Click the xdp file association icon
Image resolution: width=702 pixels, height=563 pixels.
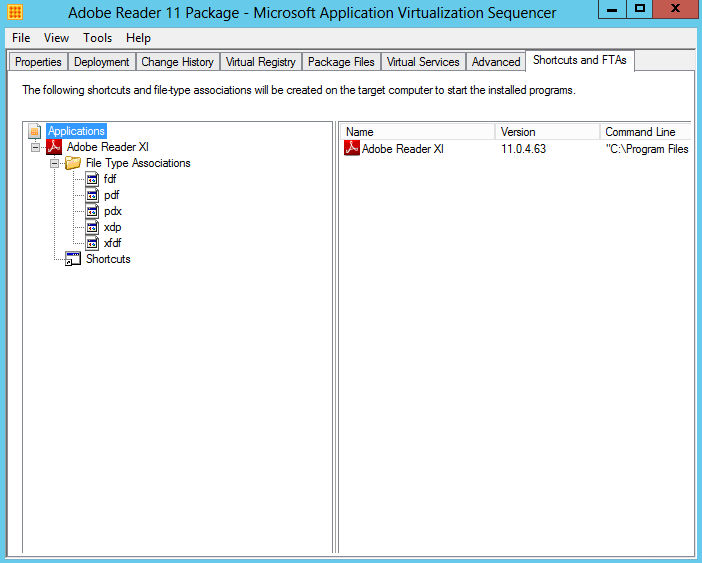(x=92, y=227)
